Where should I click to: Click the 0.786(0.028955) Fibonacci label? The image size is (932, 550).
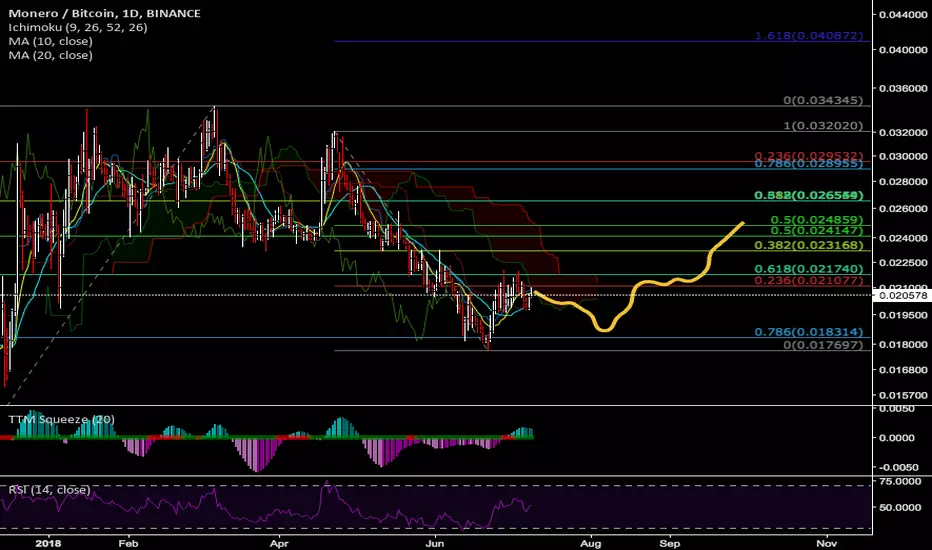click(x=808, y=164)
